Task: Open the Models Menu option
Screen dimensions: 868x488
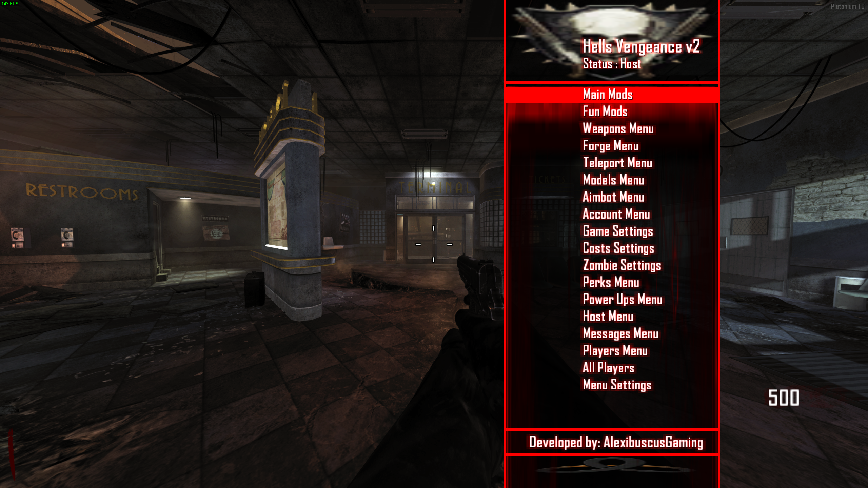Action: coord(613,180)
